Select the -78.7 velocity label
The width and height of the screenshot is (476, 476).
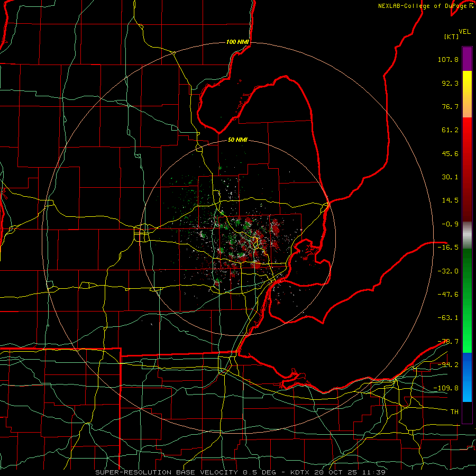tap(448, 342)
